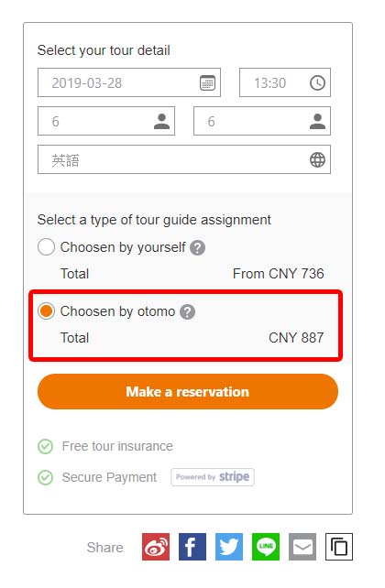Select the Choosen by yourself radio option
Viewport: 385px width, 588px height.
point(46,247)
